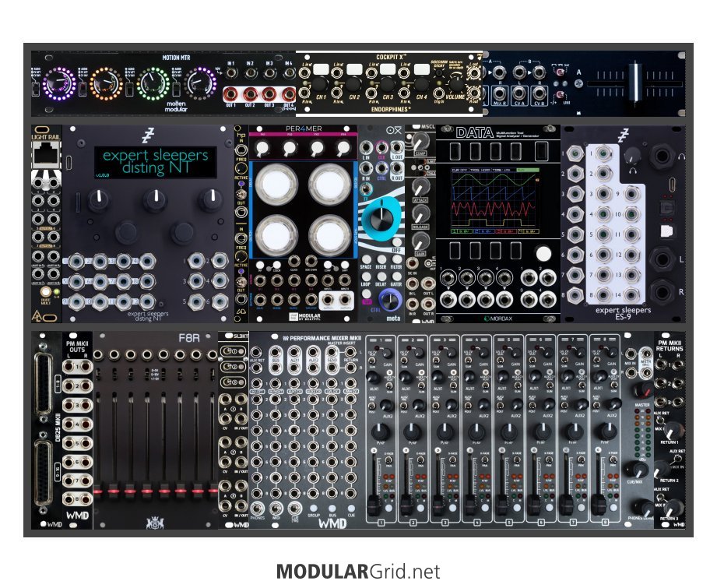Tap the BUS button beside the GROUP button

tap(332, 508)
